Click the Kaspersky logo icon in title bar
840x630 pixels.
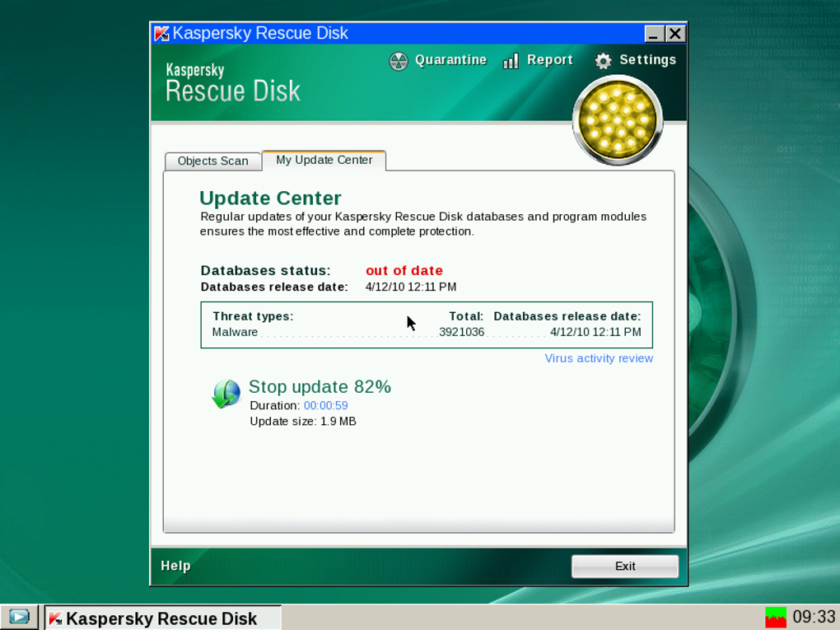click(x=161, y=34)
